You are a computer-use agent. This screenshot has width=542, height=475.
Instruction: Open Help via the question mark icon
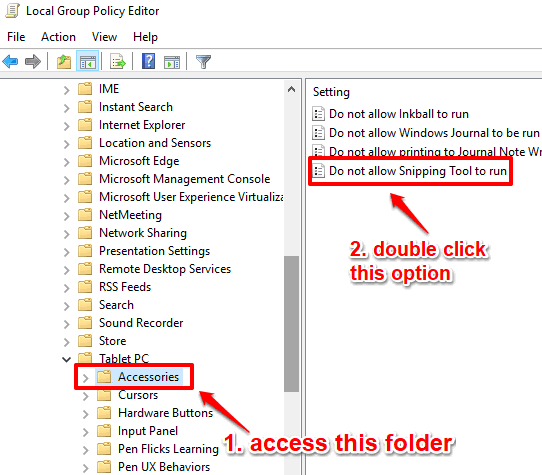[x=148, y=61]
